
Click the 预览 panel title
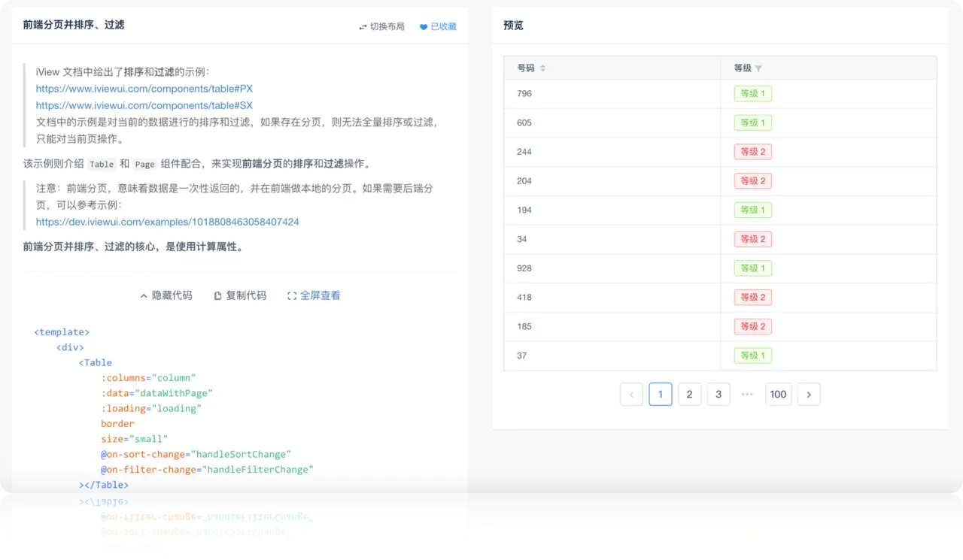tap(513, 26)
